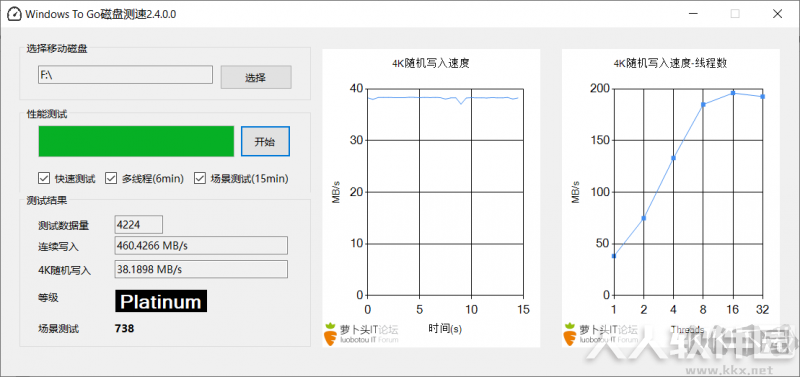Click the data point at 2 threads

[x=643, y=218]
